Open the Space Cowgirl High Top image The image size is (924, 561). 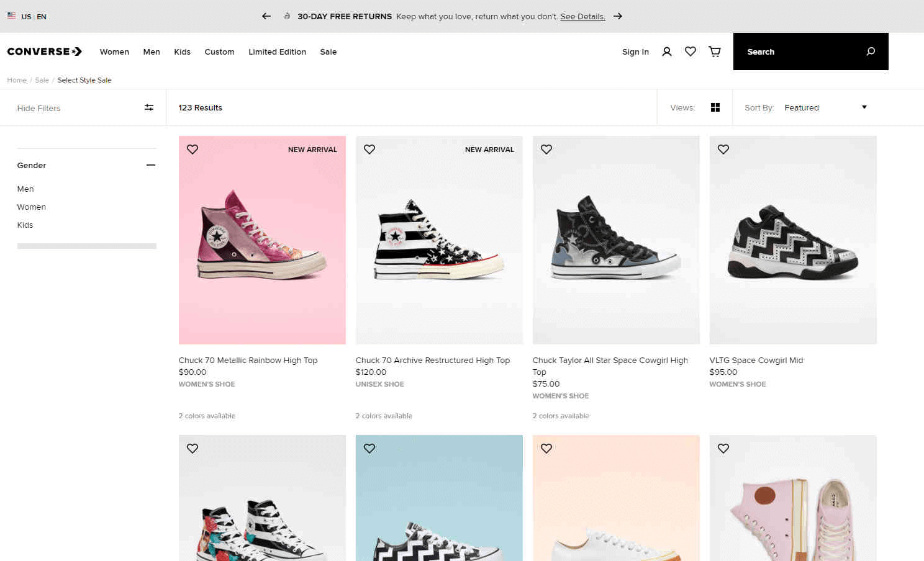point(616,240)
